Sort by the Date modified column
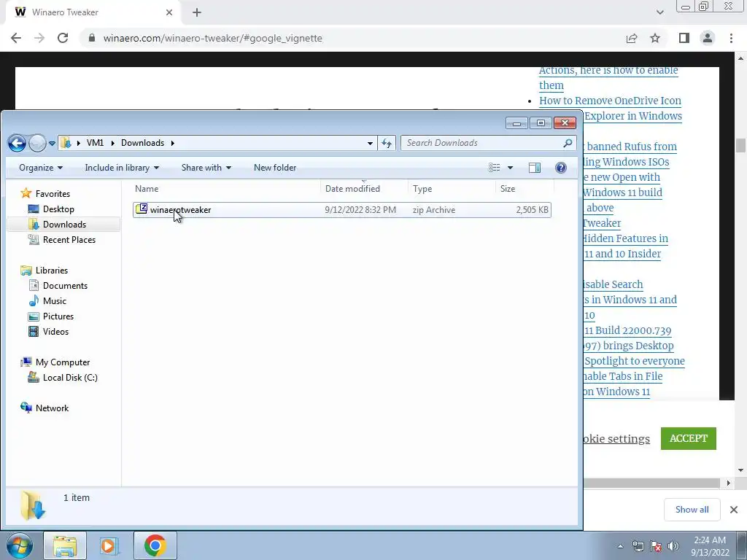The image size is (747, 560). 365,189
